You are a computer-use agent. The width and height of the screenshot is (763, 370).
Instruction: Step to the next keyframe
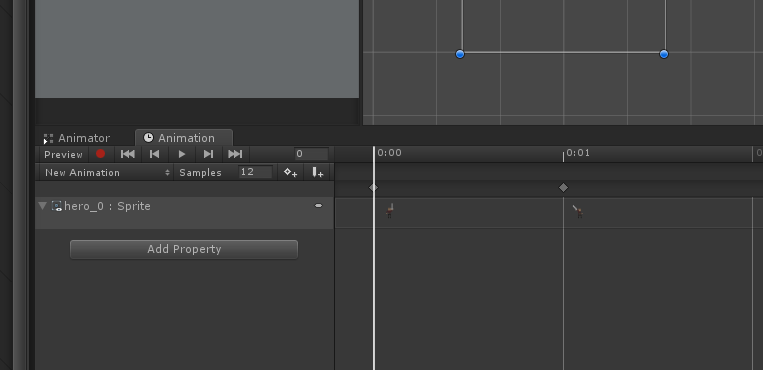[x=208, y=154]
